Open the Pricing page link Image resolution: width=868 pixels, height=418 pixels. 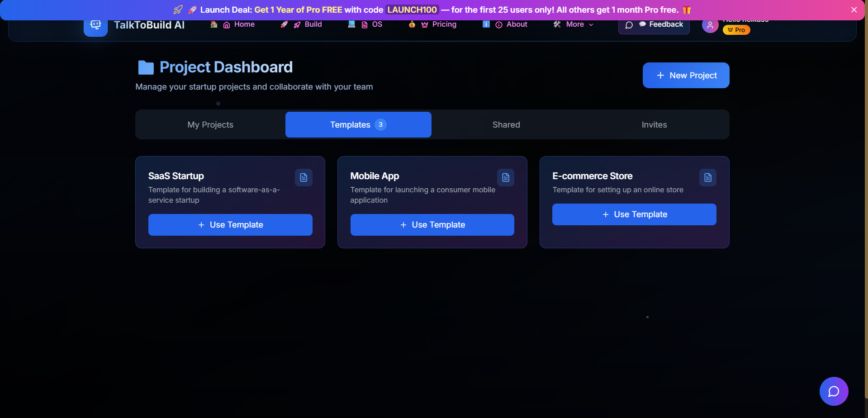coord(432,24)
